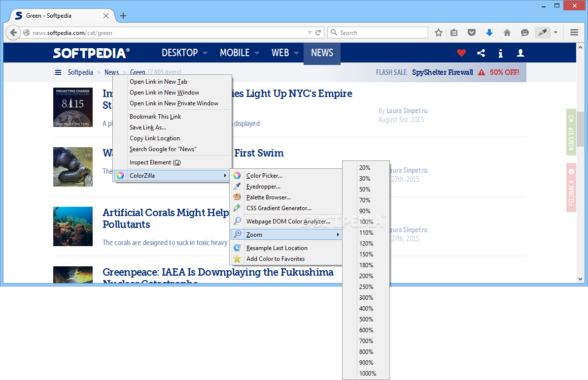The image size is (588, 380).
Task: Open the MOBILE navigation dropdown
Action: [239, 53]
